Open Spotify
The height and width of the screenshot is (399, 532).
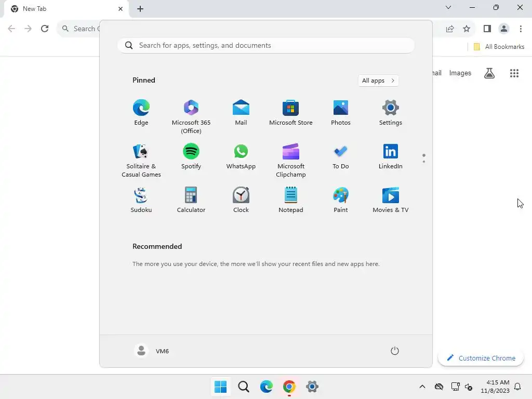click(191, 156)
